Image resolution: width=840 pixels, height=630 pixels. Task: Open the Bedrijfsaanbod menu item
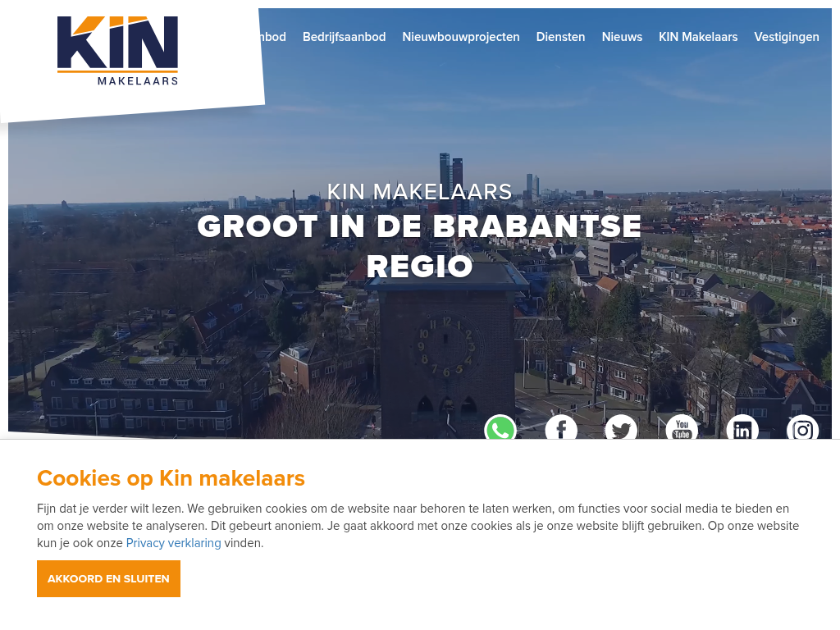coord(344,37)
